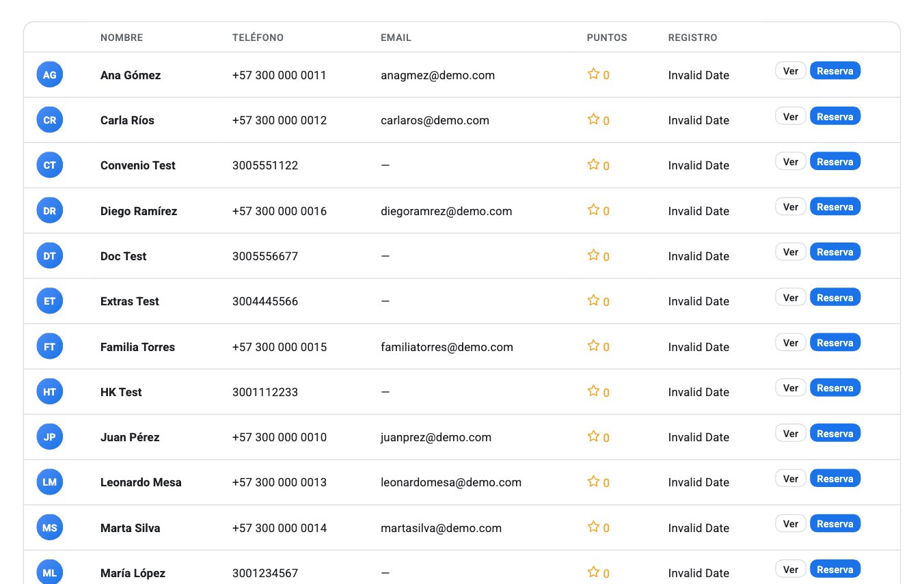Click the TELÉFONO column header
Image resolution: width=924 pixels, height=584 pixels.
pyautogui.click(x=258, y=38)
